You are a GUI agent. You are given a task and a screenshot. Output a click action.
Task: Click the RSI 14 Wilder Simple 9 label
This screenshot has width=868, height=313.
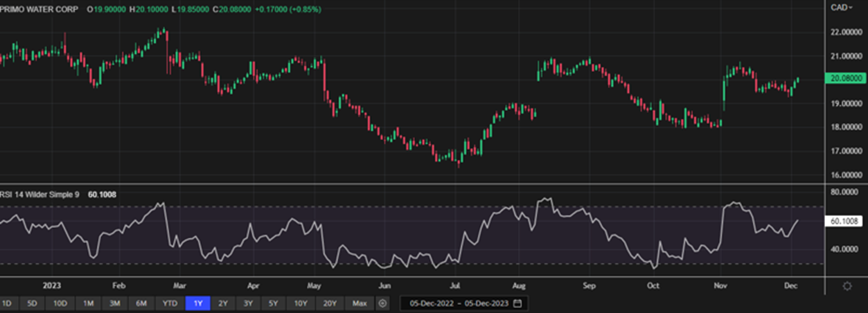40,195
